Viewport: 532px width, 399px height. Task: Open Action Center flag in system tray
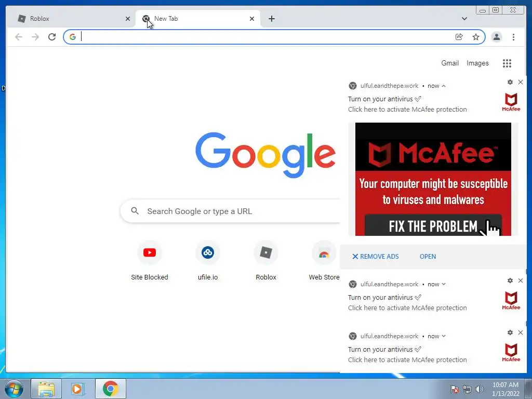point(455,389)
